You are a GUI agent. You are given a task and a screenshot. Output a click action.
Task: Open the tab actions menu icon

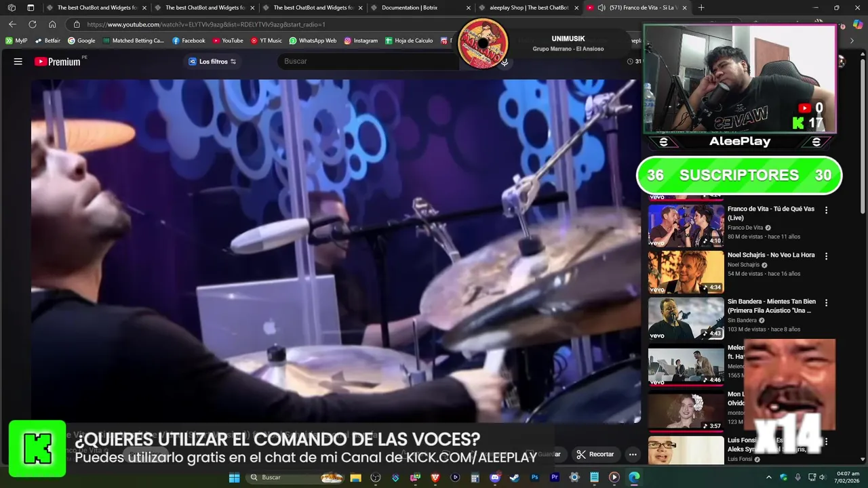pos(31,7)
